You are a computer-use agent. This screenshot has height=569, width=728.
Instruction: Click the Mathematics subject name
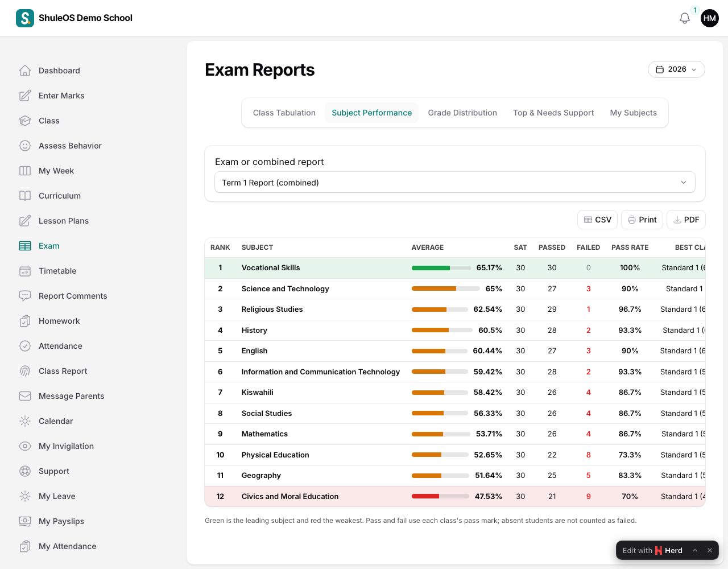click(x=264, y=434)
